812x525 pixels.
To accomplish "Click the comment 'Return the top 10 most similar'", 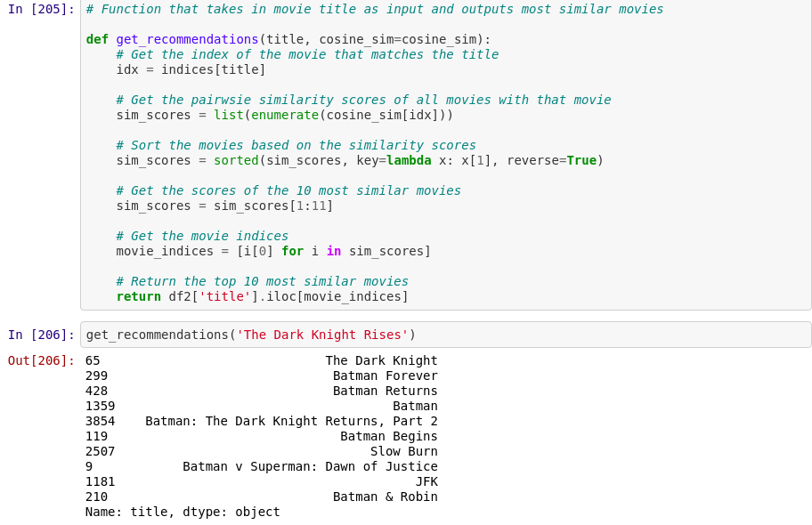I will click(262, 282).
